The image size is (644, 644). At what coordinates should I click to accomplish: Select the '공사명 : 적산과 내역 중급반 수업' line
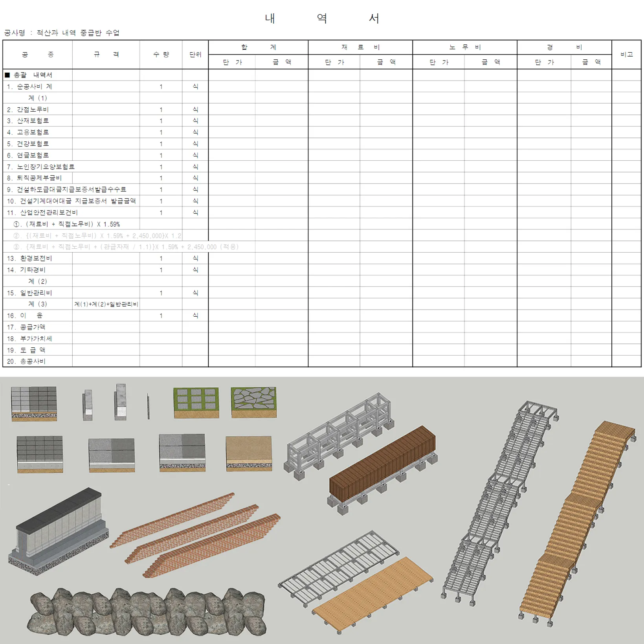(x=62, y=33)
